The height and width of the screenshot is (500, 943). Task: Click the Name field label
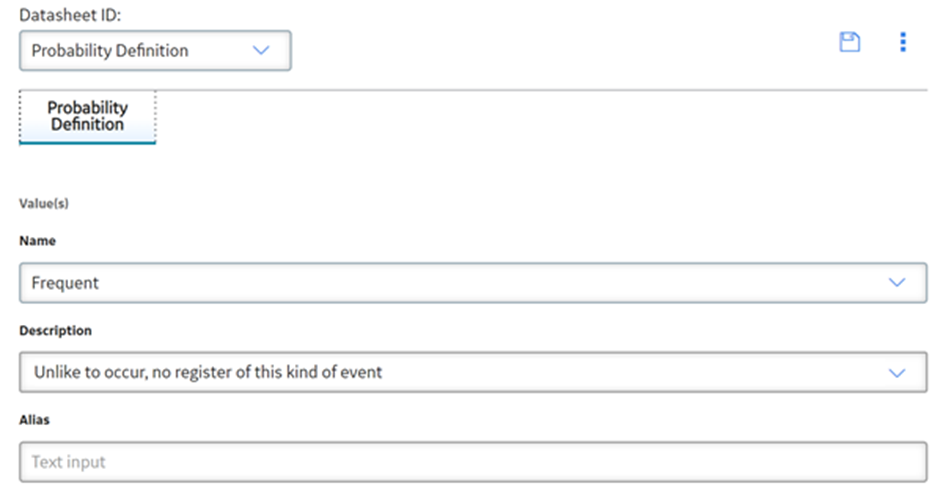(37, 241)
